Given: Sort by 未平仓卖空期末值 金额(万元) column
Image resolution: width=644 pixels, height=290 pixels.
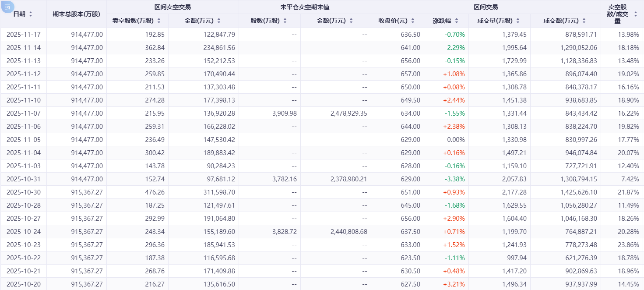Looking at the screenshot, I should (x=351, y=21).
